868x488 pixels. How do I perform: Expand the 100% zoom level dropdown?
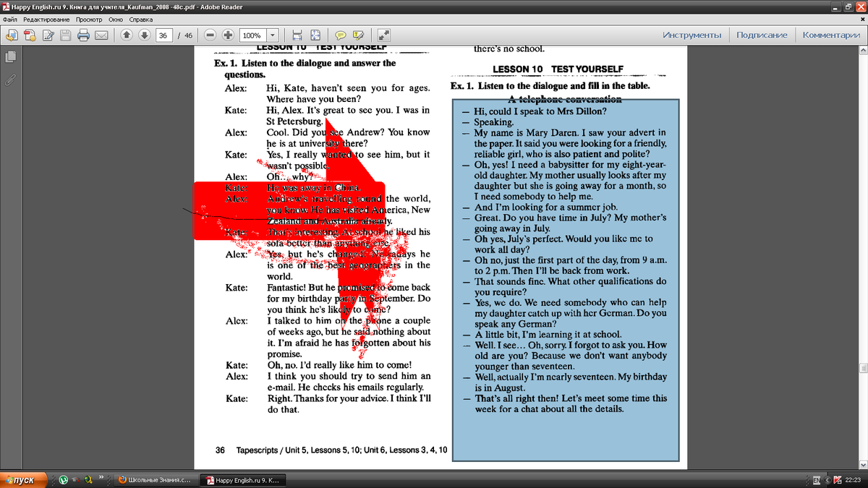tap(273, 35)
